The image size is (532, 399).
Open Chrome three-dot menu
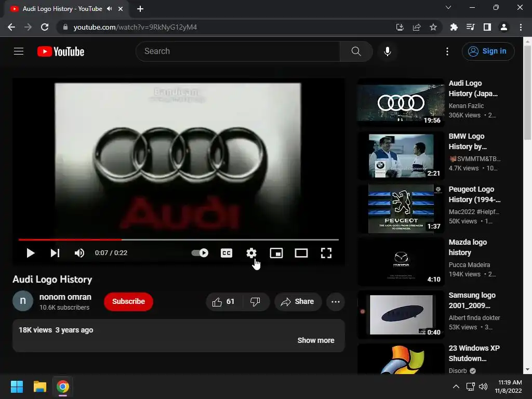[x=521, y=27]
